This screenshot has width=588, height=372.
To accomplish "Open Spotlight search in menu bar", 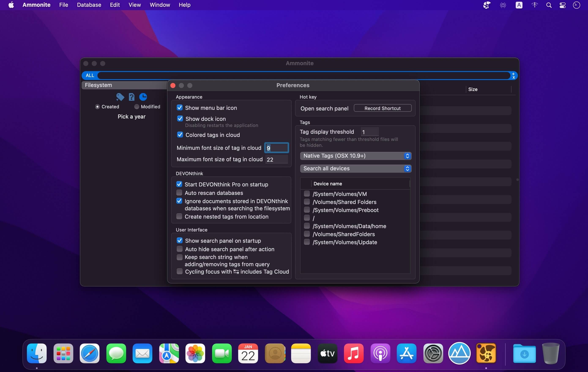I will 549,5.
